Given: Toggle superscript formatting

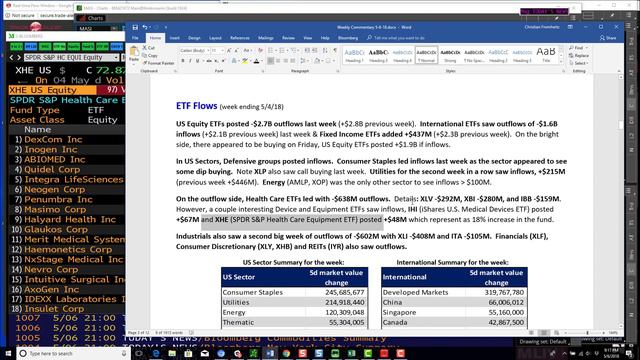Looking at the screenshot, I should [x=223, y=61].
